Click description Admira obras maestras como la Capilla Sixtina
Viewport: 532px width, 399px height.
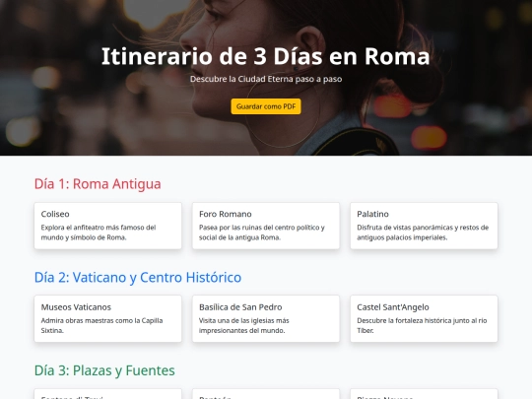click(101, 325)
